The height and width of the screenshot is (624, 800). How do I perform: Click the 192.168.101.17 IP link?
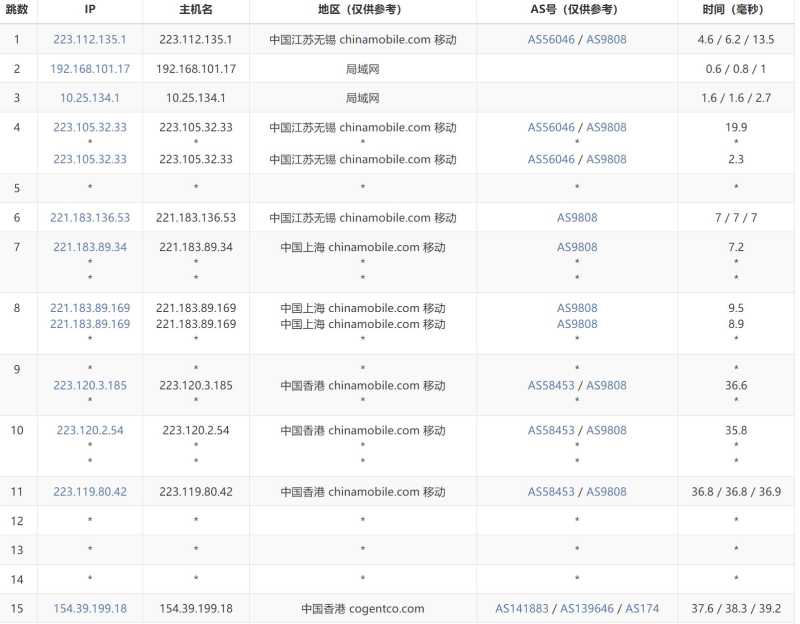click(90, 69)
